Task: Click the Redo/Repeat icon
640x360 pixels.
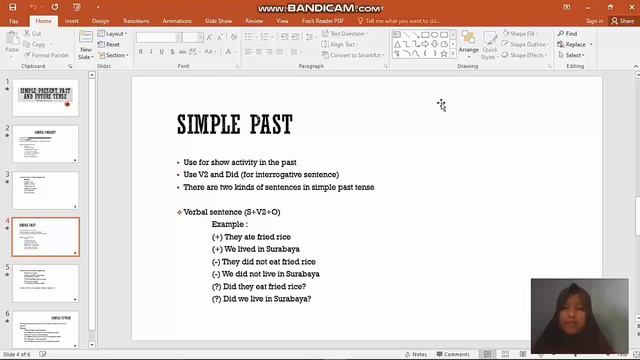Action: (x=55, y=7)
